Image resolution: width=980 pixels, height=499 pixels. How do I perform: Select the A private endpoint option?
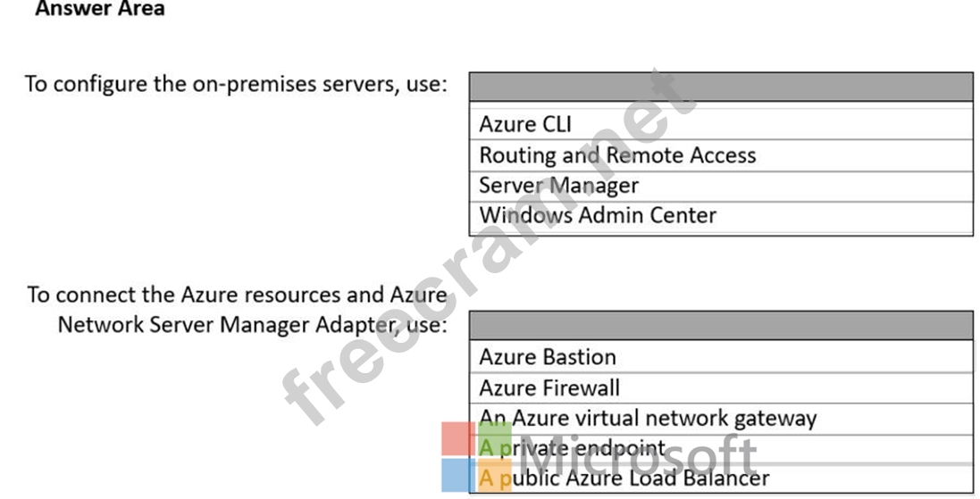click(x=573, y=448)
